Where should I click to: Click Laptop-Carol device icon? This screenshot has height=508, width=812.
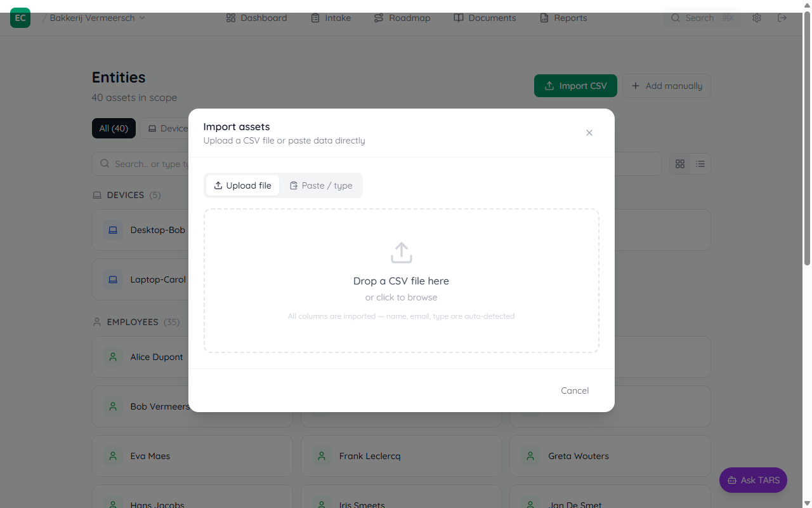(113, 279)
